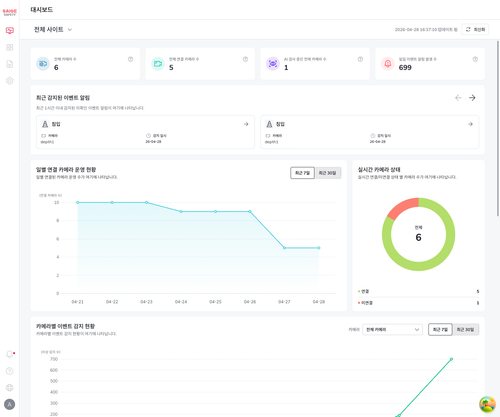500x417 pixels.
Task: Click the 04-23 data point on camera chart
Action: coord(147,202)
